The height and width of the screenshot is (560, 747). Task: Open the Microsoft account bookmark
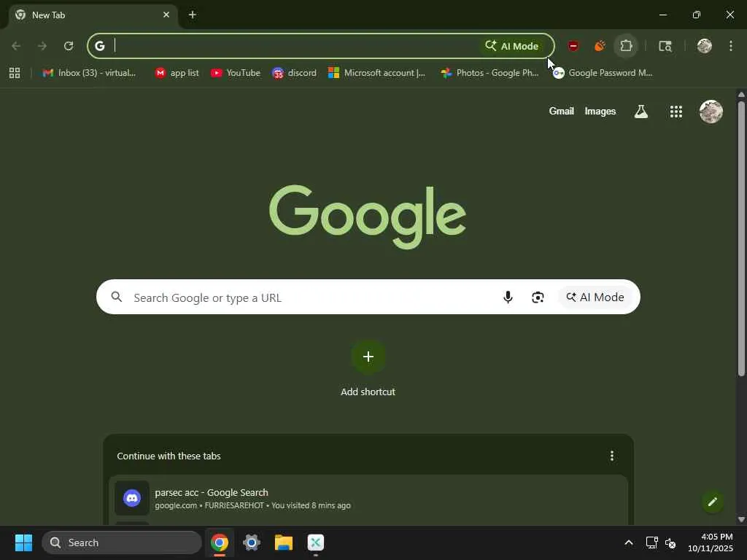(x=377, y=73)
